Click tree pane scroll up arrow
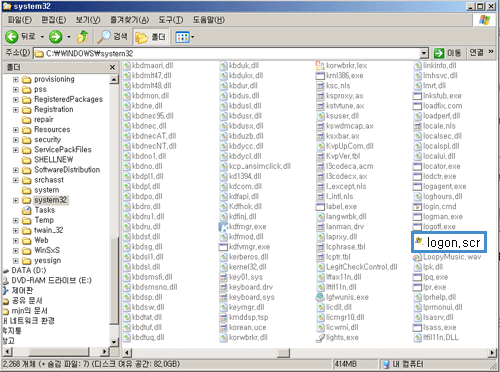The image size is (500, 372). coord(114,79)
